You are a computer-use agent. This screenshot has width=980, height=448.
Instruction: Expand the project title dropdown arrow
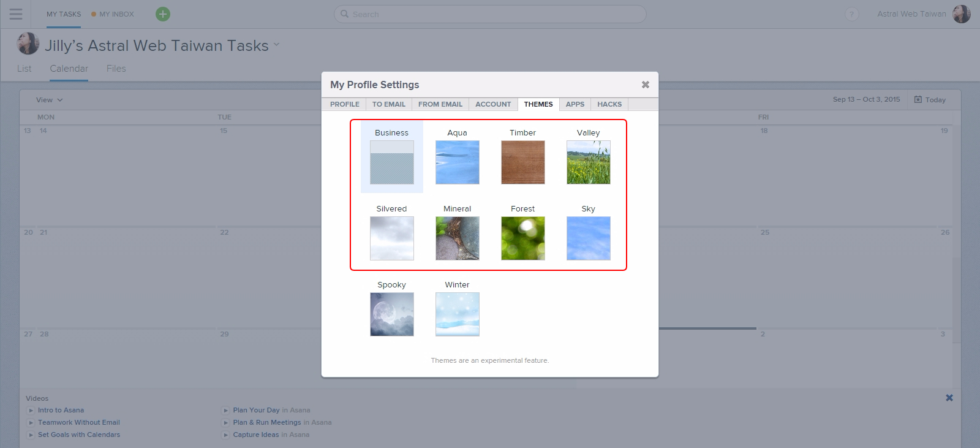(276, 45)
